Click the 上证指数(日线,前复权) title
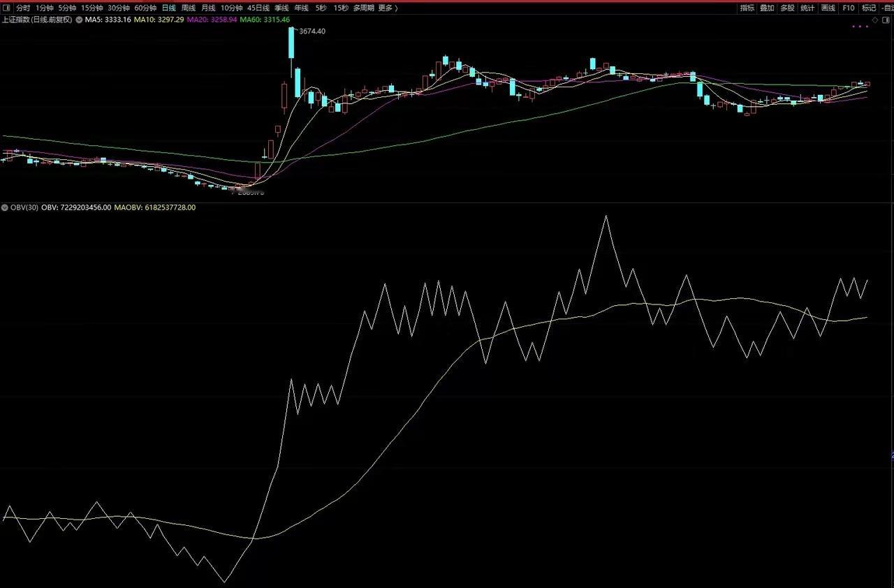This screenshot has height=588, width=894. tap(37, 20)
